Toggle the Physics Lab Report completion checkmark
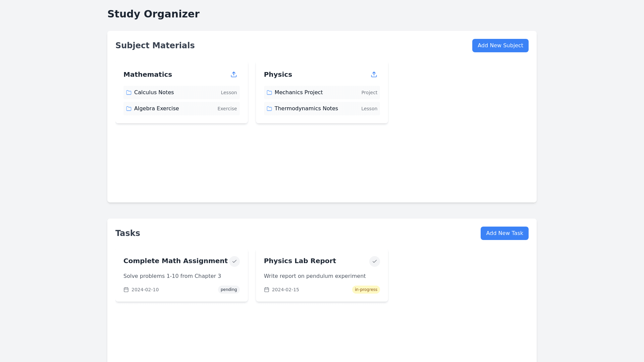 coord(375,261)
